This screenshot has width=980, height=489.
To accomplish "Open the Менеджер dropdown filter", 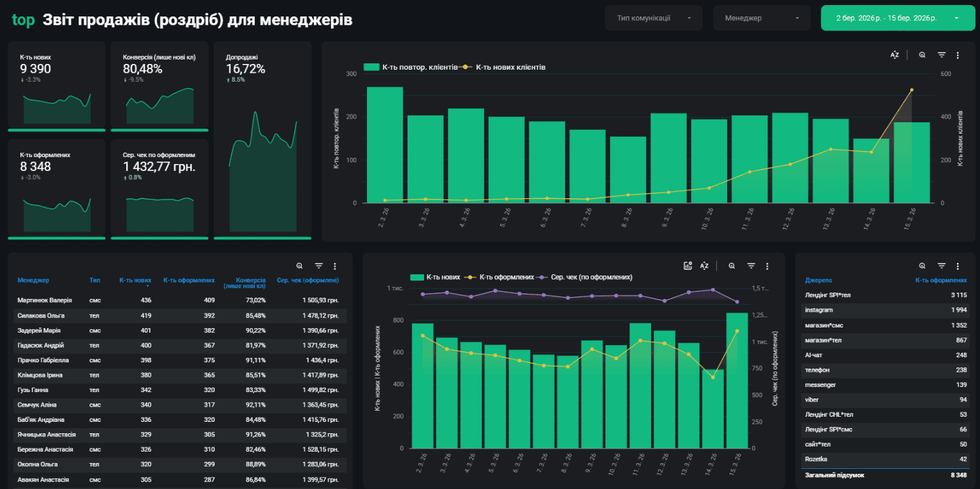I will pyautogui.click(x=762, y=18).
